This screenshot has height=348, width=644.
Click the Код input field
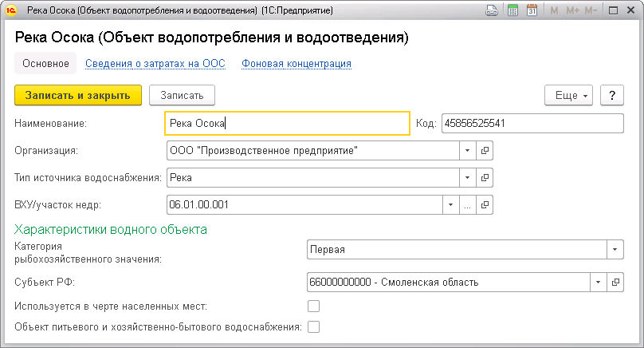(532, 124)
